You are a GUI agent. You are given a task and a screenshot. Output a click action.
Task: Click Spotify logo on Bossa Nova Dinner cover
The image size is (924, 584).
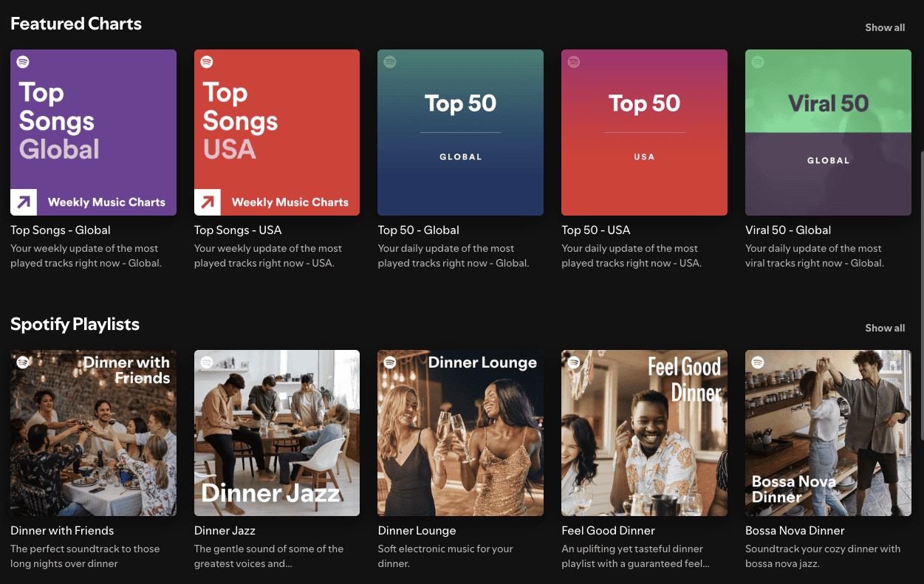tap(758, 363)
